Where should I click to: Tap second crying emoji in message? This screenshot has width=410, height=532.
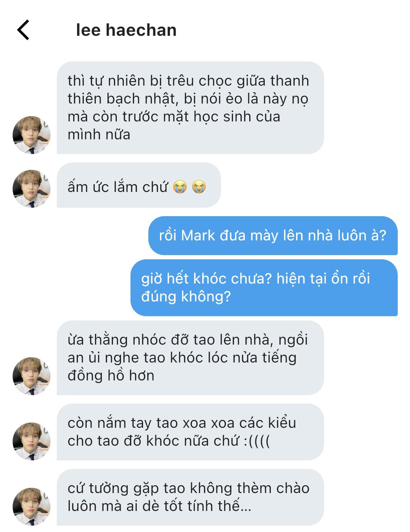coord(199,187)
